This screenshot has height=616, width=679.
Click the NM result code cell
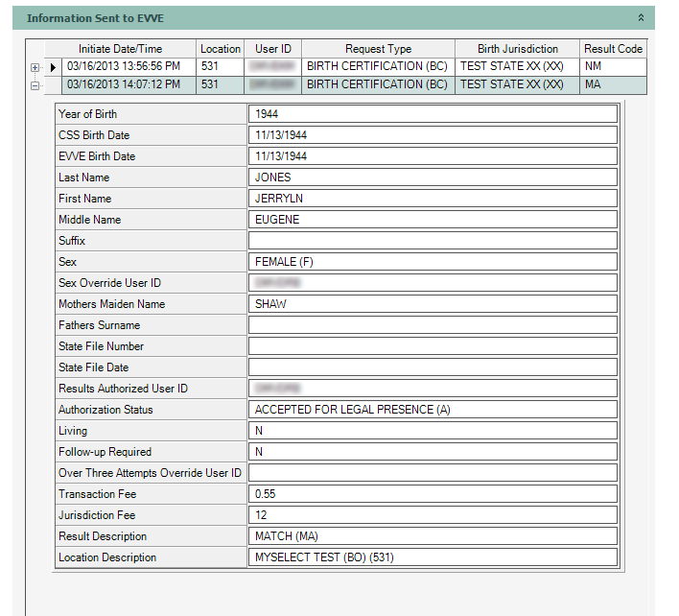point(613,67)
